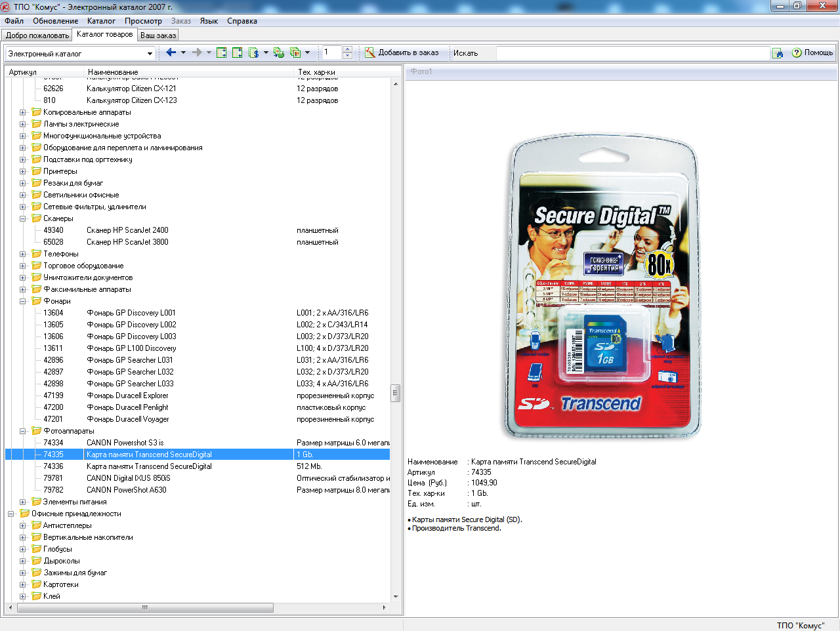The image size is (840, 631).
Task: Select article 74336 memory card row
Action: (198, 466)
